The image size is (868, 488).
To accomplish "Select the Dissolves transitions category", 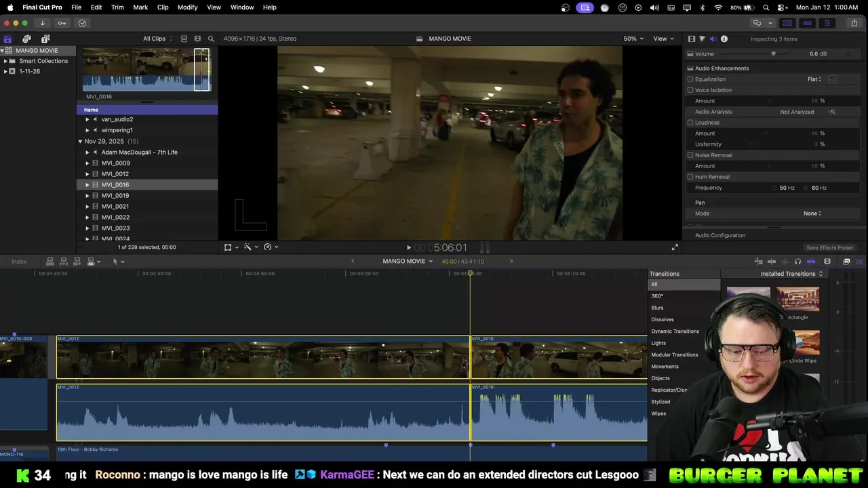I will click(x=663, y=319).
